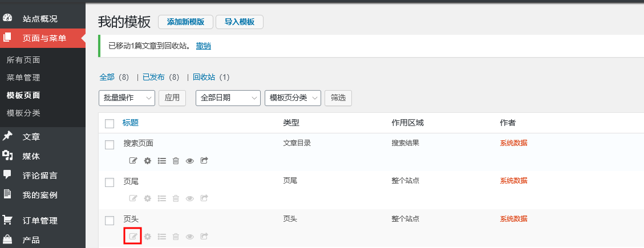The height and width of the screenshot is (248, 644).
Task: Preview 搜索页面 with the eye icon
Action: [190, 161]
